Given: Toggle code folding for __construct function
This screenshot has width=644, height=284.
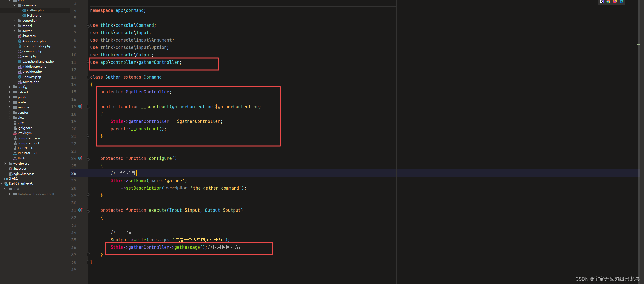Looking at the screenshot, I should point(88,107).
